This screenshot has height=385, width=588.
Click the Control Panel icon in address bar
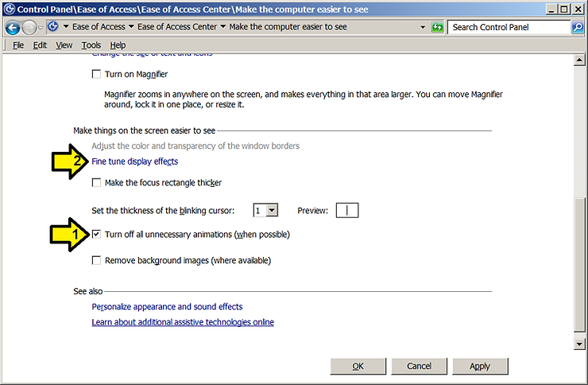pyautogui.click(x=53, y=26)
